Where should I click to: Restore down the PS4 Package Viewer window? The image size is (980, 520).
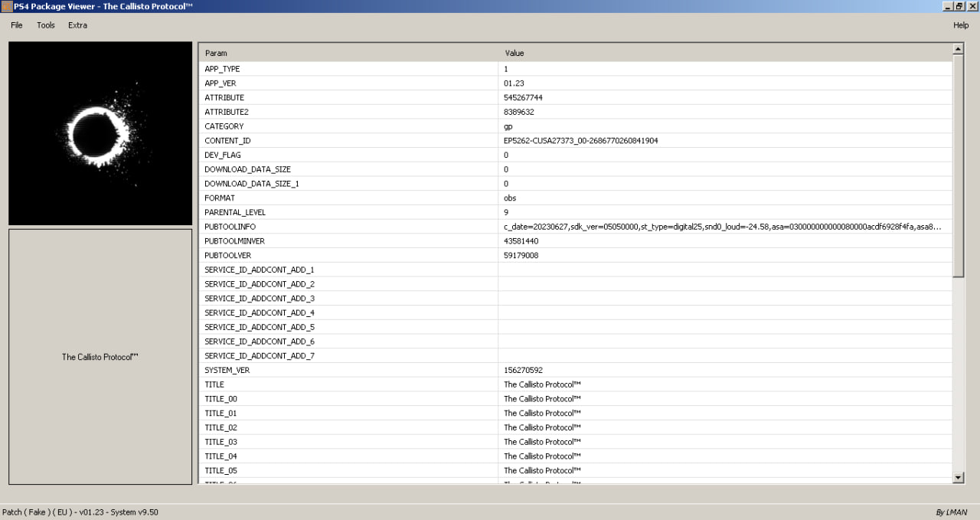960,5
